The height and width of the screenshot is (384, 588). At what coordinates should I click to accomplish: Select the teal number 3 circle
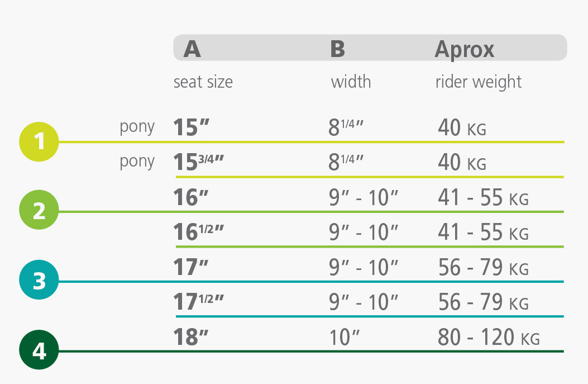point(39,279)
